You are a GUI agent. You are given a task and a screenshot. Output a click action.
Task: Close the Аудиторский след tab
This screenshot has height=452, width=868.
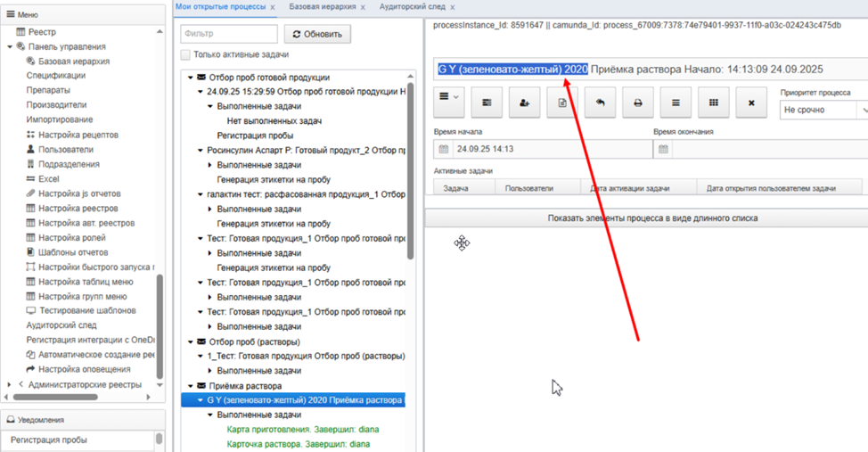453,8
